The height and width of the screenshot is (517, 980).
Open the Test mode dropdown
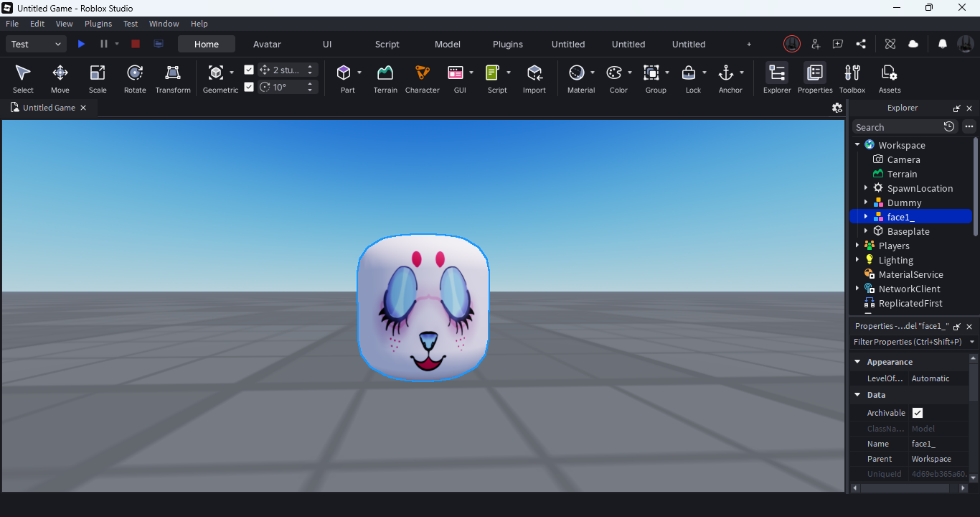tap(37, 45)
